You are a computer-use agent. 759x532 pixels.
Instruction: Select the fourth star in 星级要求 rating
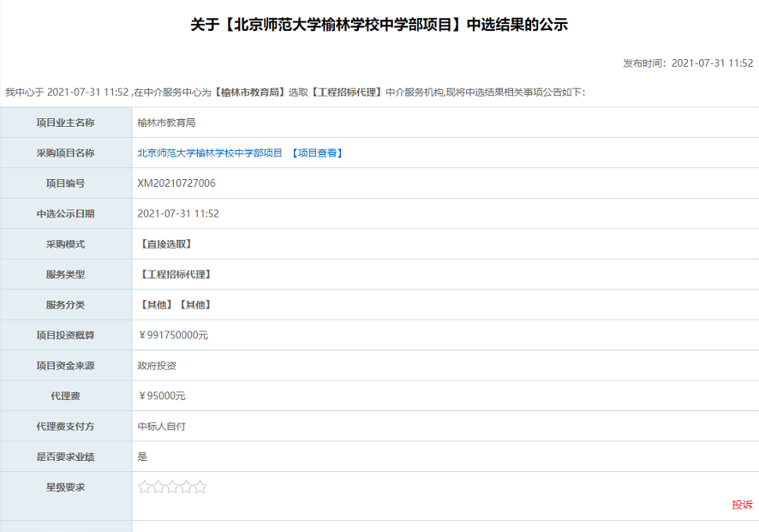pyautogui.click(x=187, y=487)
